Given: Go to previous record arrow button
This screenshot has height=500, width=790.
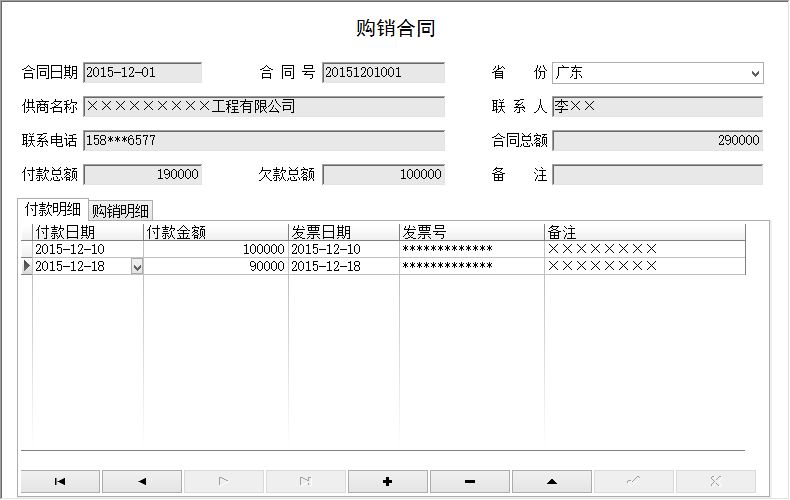Looking at the screenshot, I should (x=142, y=482).
